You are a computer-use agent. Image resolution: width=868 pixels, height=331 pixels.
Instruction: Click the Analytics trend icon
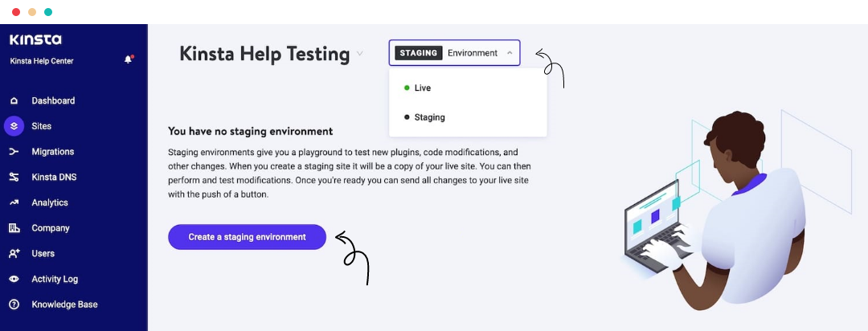coord(14,202)
